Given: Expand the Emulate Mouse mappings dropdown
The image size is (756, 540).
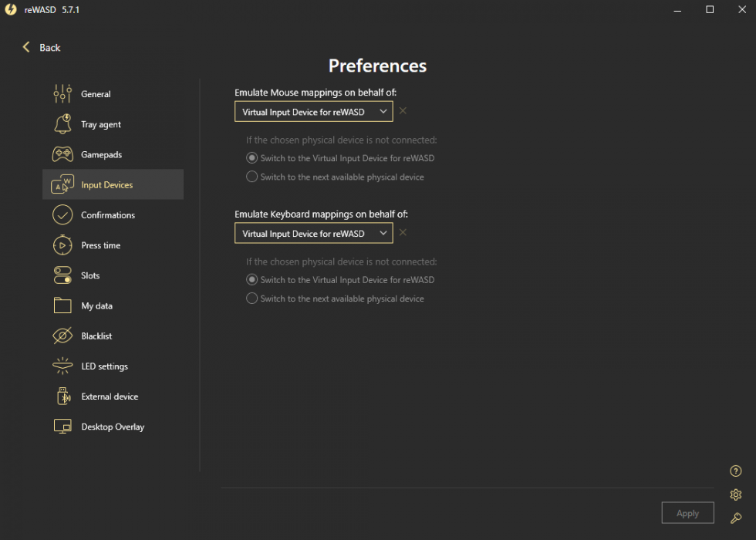Looking at the screenshot, I should coord(314,112).
